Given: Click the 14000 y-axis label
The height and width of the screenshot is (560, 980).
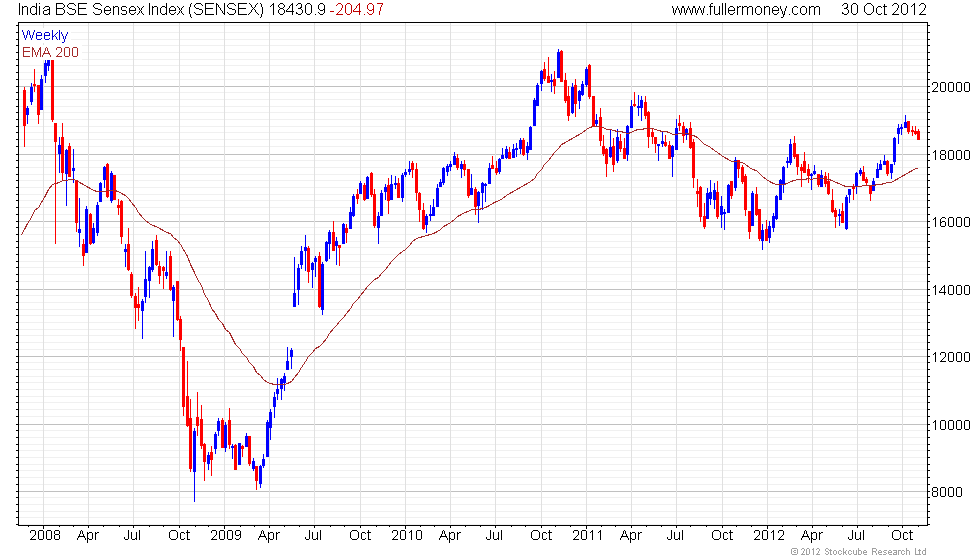Looking at the screenshot, I should tap(951, 290).
